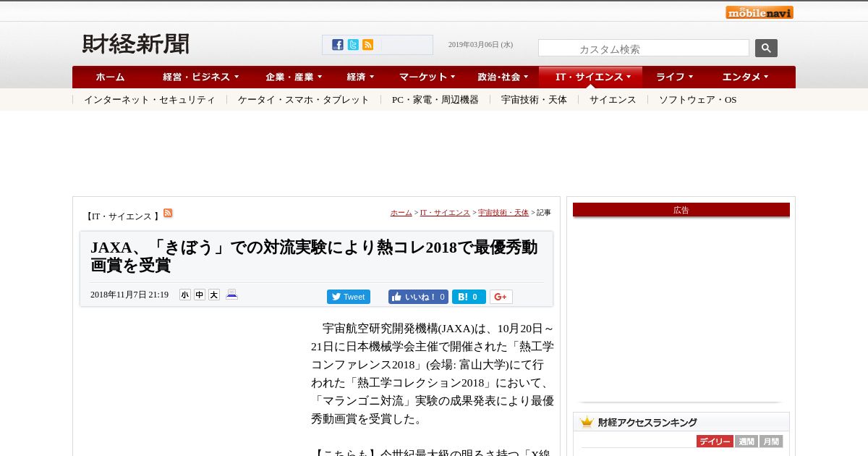Open the 財経新聞 site logo
The height and width of the screenshot is (456, 868).
pos(136,44)
